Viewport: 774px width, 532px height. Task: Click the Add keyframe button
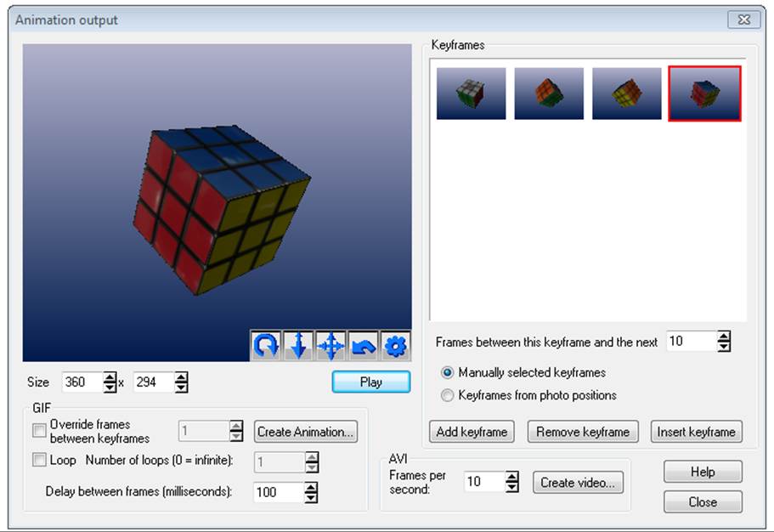pos(472,432)
